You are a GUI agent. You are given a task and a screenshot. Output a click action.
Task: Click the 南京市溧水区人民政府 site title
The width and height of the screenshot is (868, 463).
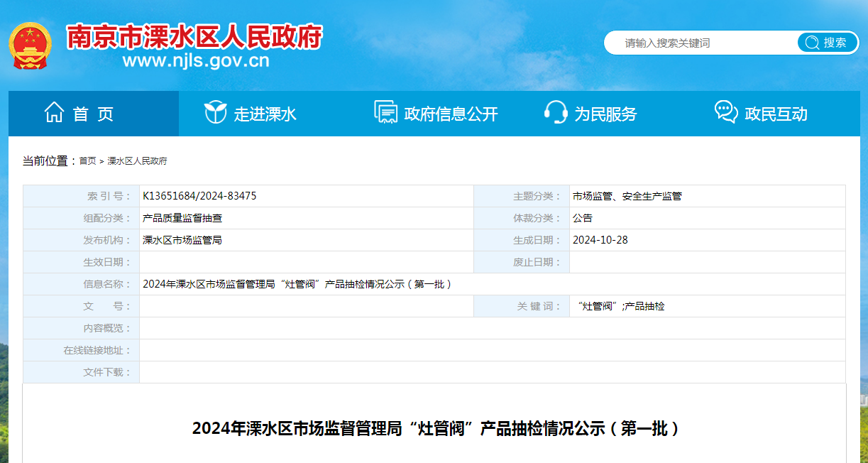(x=194, y=36)
